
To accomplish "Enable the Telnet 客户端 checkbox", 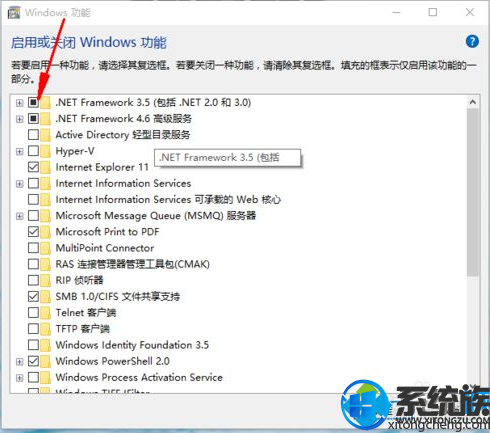I will (x=33, y=313).
